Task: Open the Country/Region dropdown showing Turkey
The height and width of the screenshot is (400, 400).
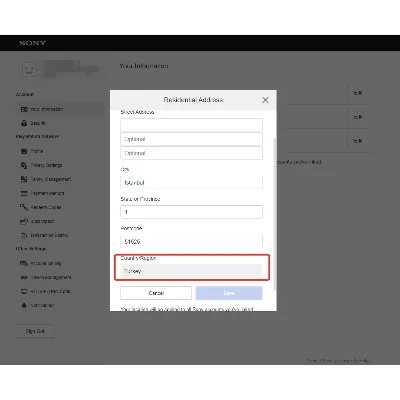Action: tap(191, 271)
